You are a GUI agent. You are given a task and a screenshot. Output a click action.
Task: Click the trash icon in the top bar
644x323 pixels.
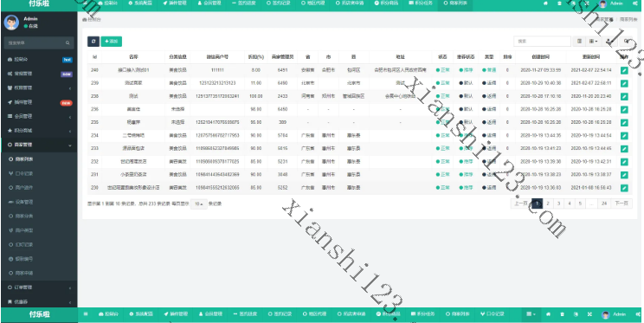click(x=559, y=3)
